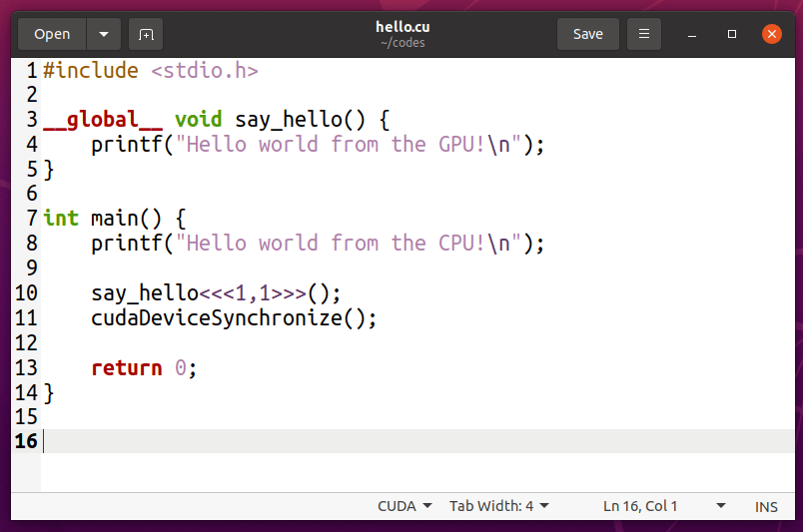Click the #include keyword on line 1
803x532 pixels.
pos(91,71)
